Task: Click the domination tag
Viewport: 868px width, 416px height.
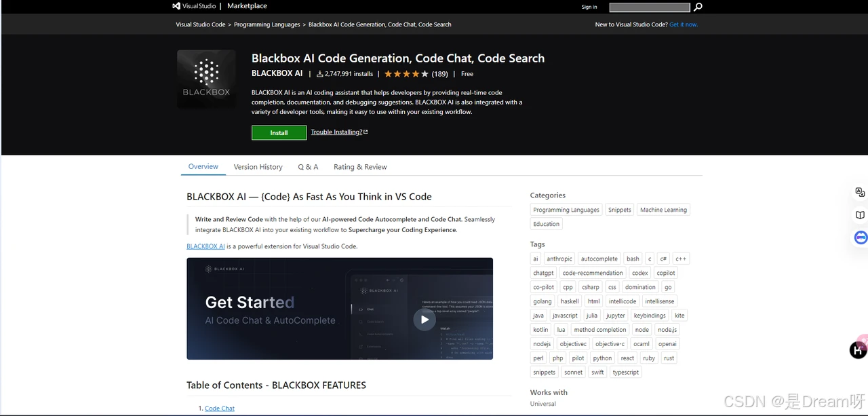Action: [x=640, y=287]
